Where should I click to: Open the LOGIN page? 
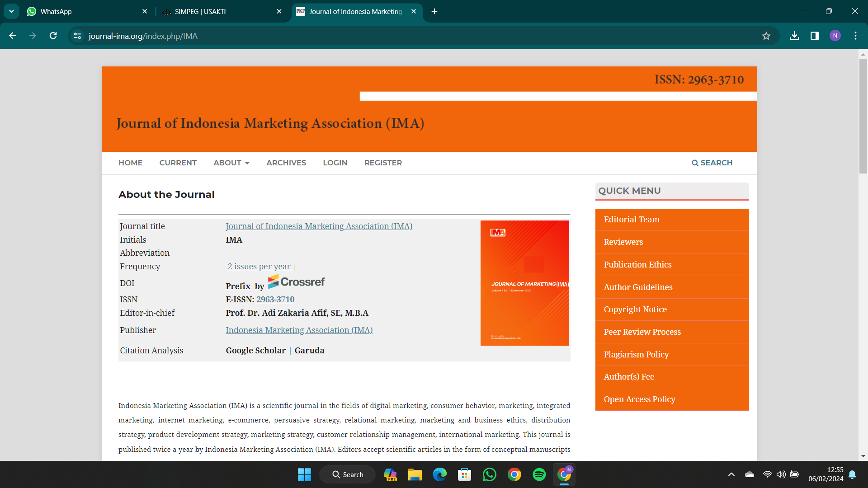point(335,163)
